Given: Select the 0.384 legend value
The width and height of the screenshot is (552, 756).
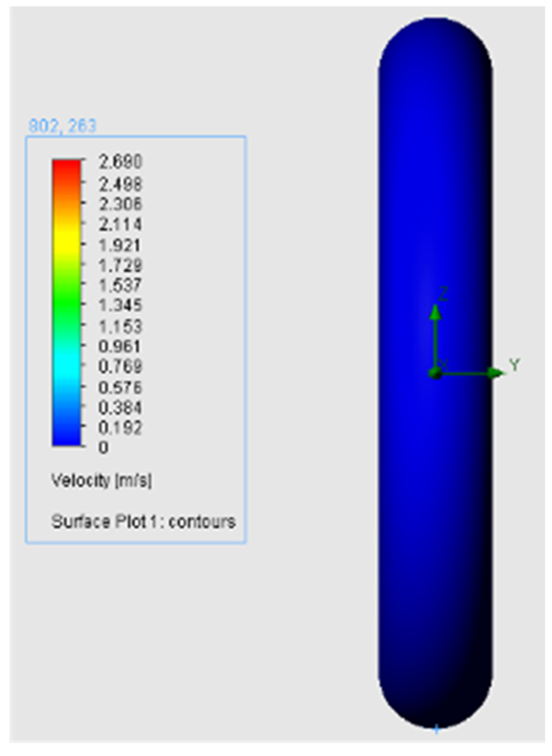Looking at the screenshot, I should (x=121, y=408).
